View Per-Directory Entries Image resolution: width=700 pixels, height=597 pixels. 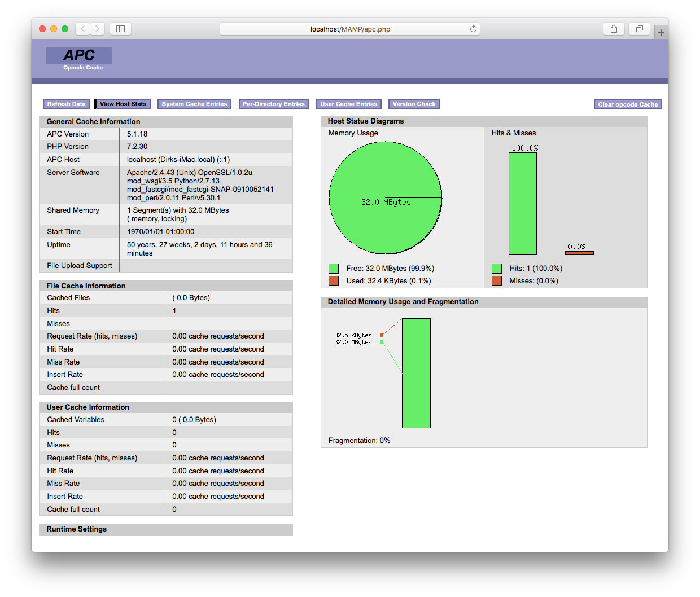pyautogui.click(x=273, y=104)
